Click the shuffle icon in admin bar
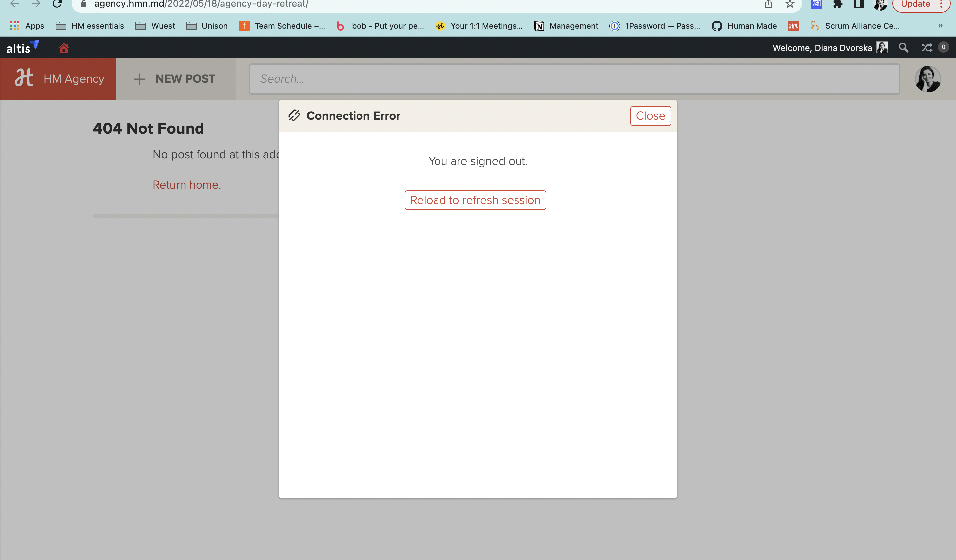This screenshot has width=956, height=560. click(x=927, y=48)
